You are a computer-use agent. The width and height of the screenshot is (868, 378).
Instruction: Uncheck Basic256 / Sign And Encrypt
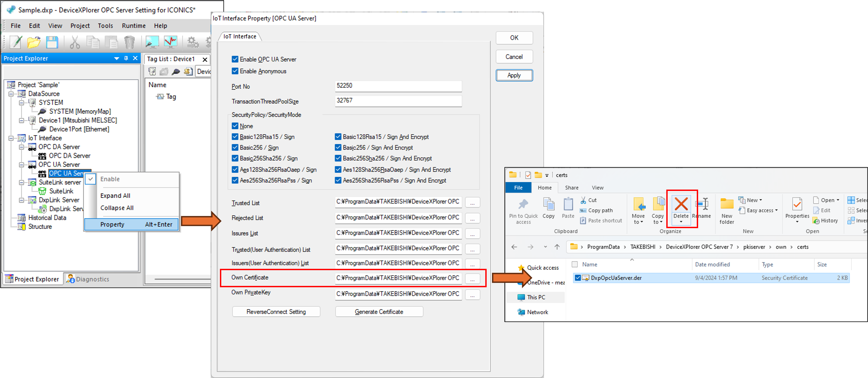(338, 148)
